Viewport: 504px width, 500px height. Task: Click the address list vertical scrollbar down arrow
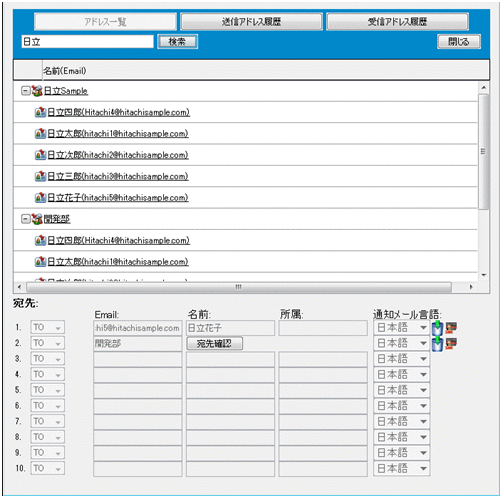484,275
